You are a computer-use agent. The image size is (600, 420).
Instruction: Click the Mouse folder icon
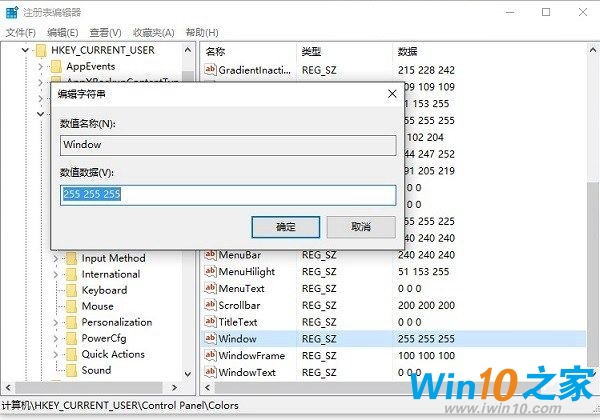click(72, 306)
